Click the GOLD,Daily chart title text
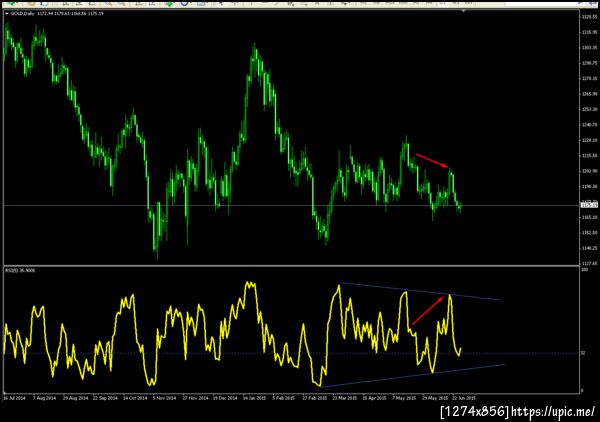 pos(23,14)
